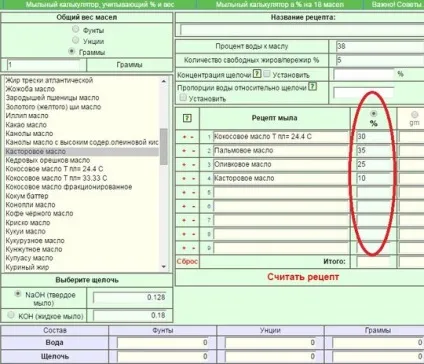424x364 pixels.
Task: Select Фунты weight unit radio button
Action: 76,29
